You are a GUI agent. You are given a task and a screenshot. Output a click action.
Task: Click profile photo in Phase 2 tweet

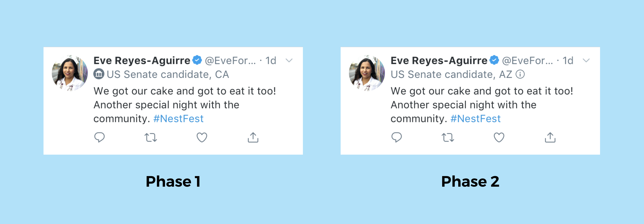[x=367, y=73]
